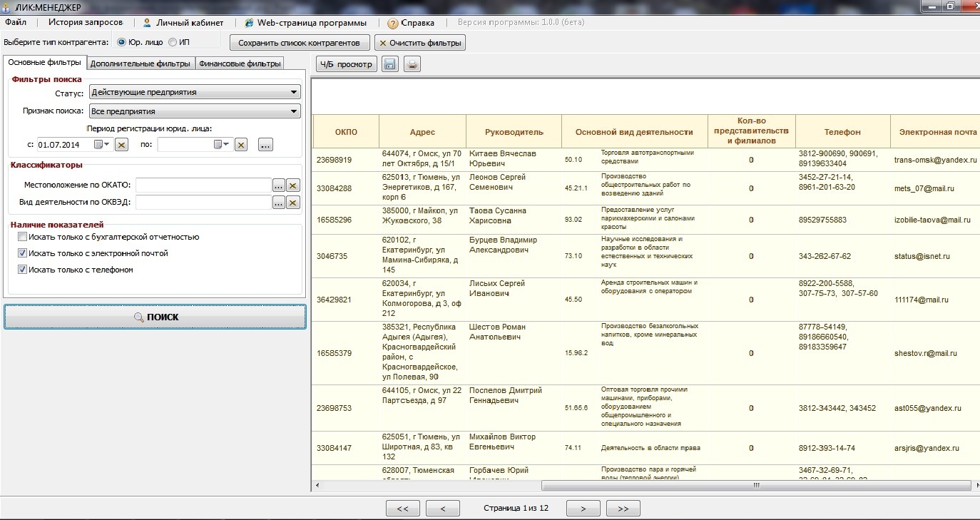Image resolution: width=980 pixels, height=520 pixels.
Task: Clear the ОКВЭД activity field with X icon
Action: point(292,203)
